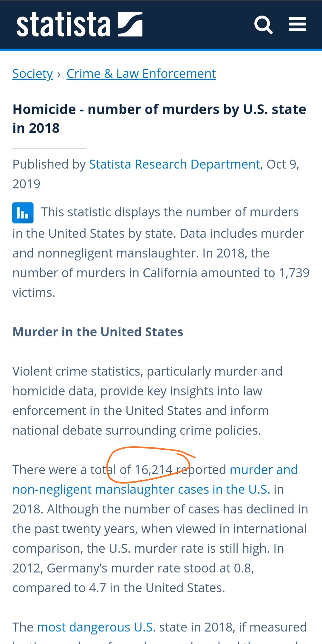Go to homepage via statista wordmark
322x644 pixels.
tap(64, 24)
